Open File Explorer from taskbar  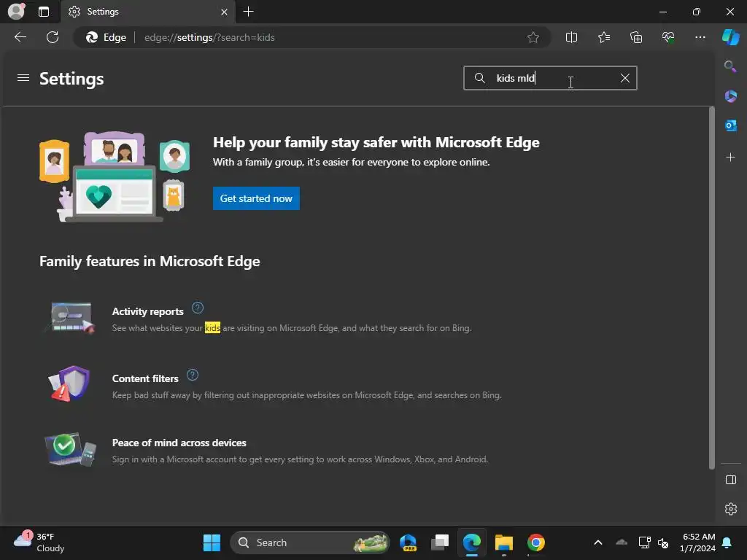click(503, 542)
